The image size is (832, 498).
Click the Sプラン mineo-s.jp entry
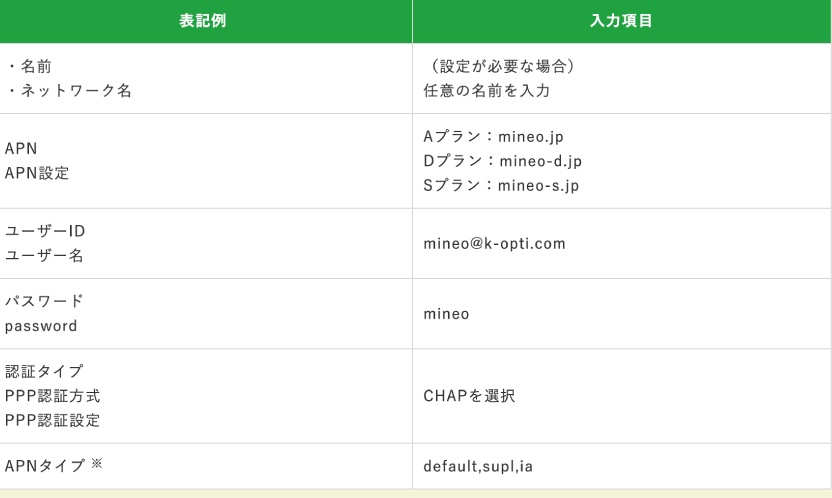coord(501,185)
